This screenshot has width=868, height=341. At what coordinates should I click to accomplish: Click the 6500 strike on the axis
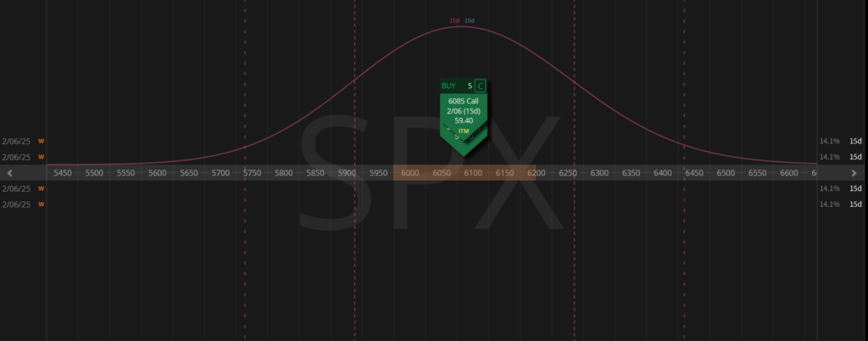[726, 173]
